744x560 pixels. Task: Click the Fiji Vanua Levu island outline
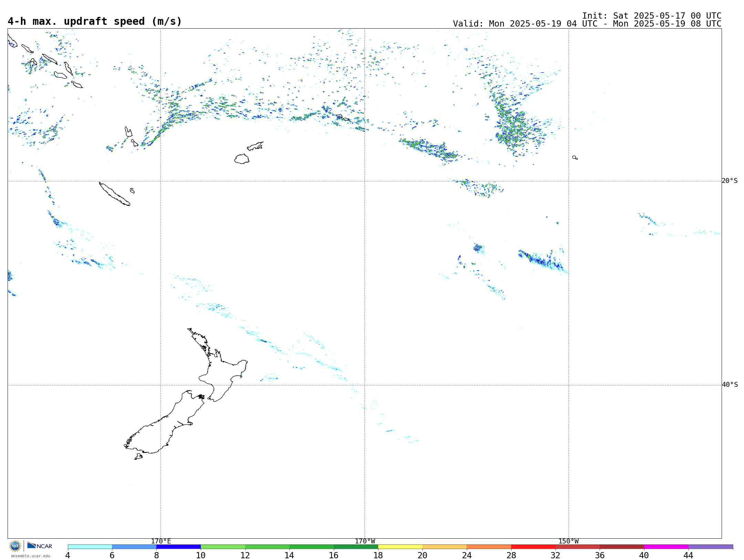(x=255, y=146)
